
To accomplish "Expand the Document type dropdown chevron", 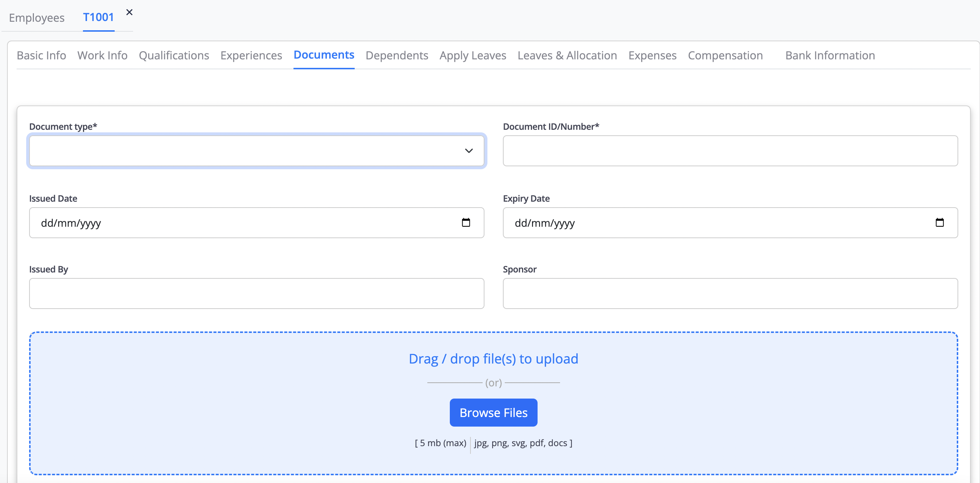I will tap(469, 150).
